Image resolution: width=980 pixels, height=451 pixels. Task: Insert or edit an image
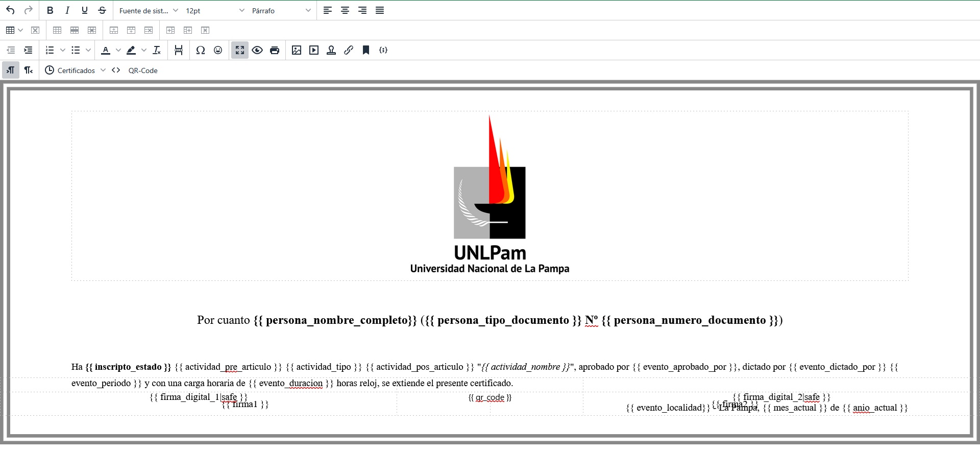point(297,50)
